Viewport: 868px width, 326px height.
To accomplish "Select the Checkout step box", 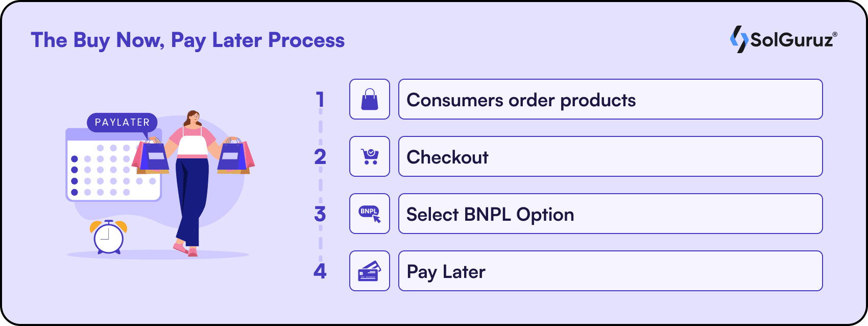I will pyautogui.click(x=610, y=156).
